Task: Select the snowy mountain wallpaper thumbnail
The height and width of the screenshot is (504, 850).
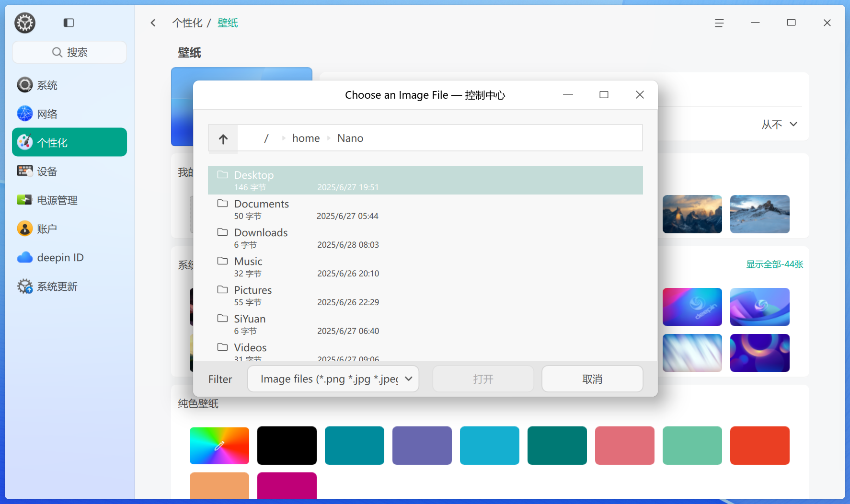Action: (x=760, y=214)
